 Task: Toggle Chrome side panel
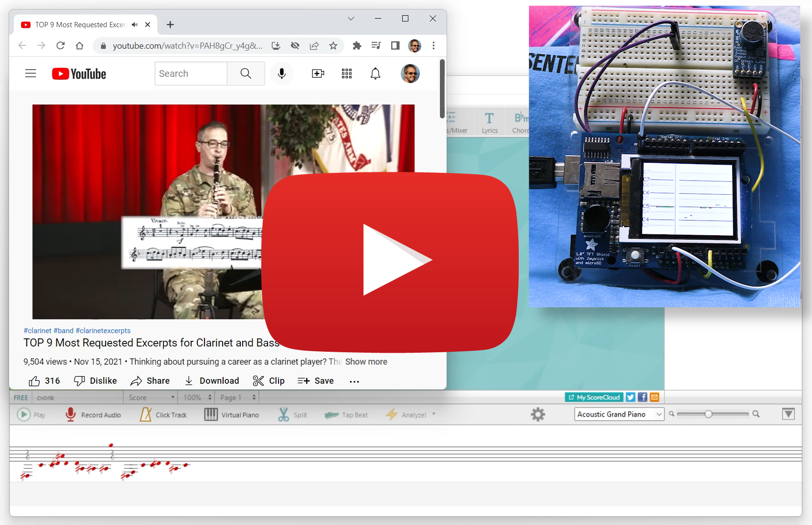tap(395, 45)
